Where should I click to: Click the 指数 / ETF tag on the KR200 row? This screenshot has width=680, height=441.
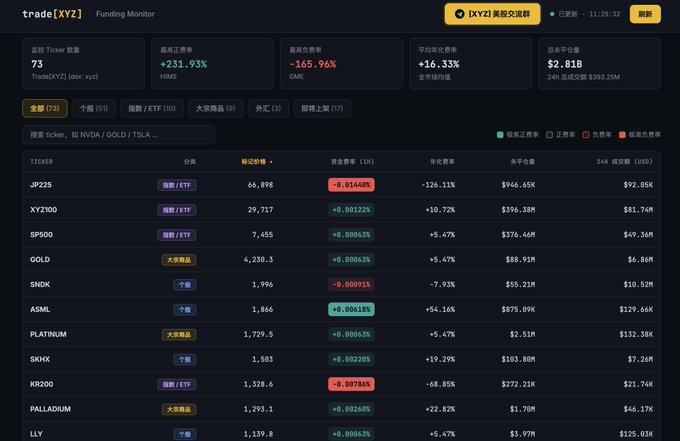click(177, 385)
